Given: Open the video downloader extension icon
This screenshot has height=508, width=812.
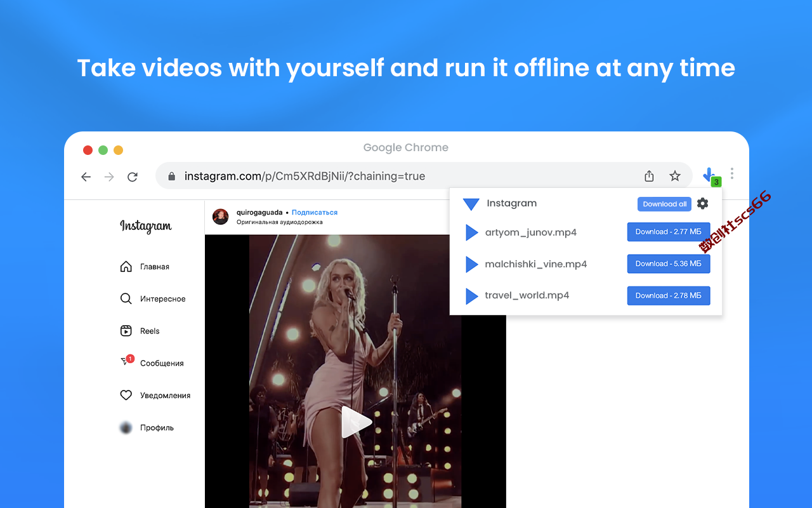Looking at the screenshot, I should (x=710, y=175).
